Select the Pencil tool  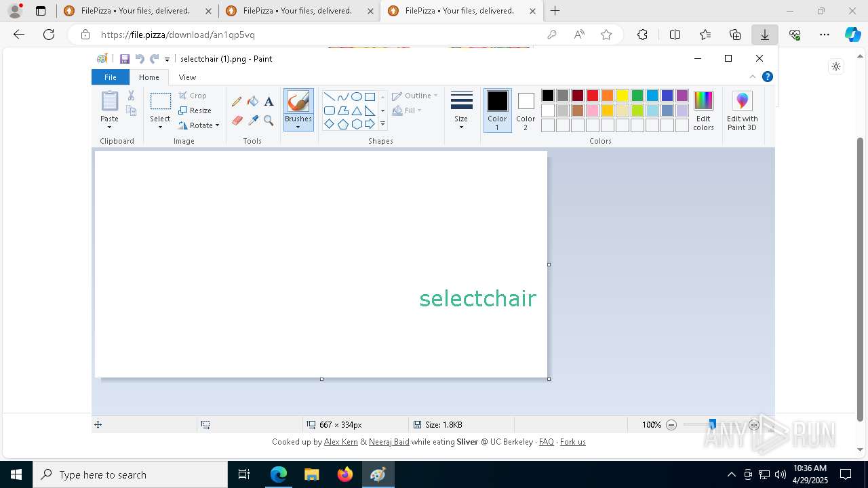click(x=237, y=102)
